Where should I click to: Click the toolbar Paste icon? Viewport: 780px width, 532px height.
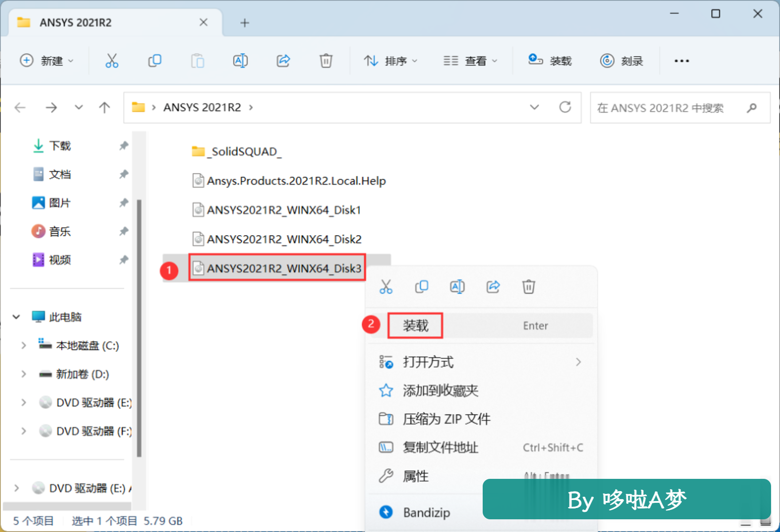[x=198, y=61]
